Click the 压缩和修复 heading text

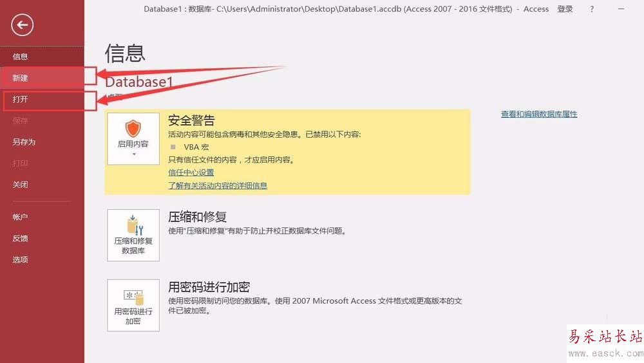tap(198, 217)
